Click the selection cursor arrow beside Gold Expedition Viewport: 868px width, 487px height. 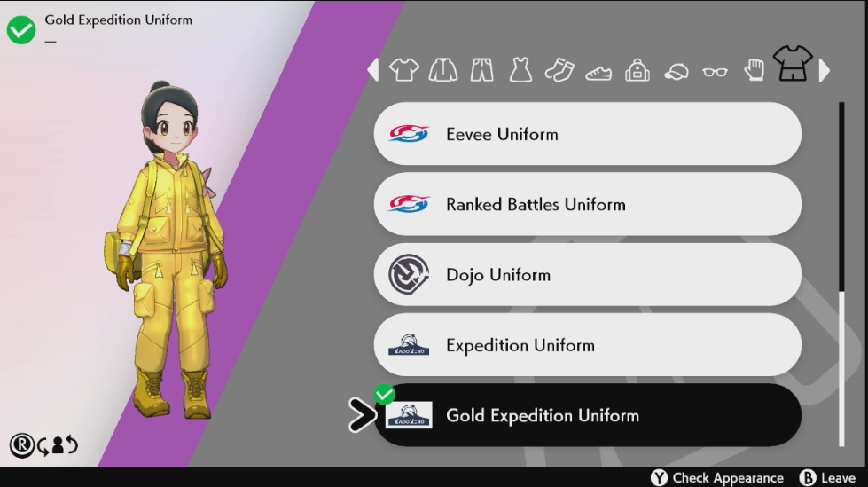pos(362,415)
